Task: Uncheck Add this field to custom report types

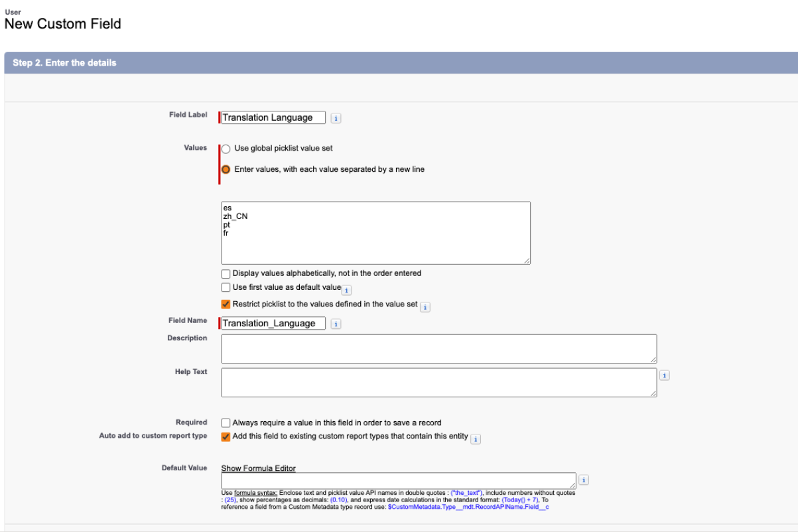Action: [226, 436]
